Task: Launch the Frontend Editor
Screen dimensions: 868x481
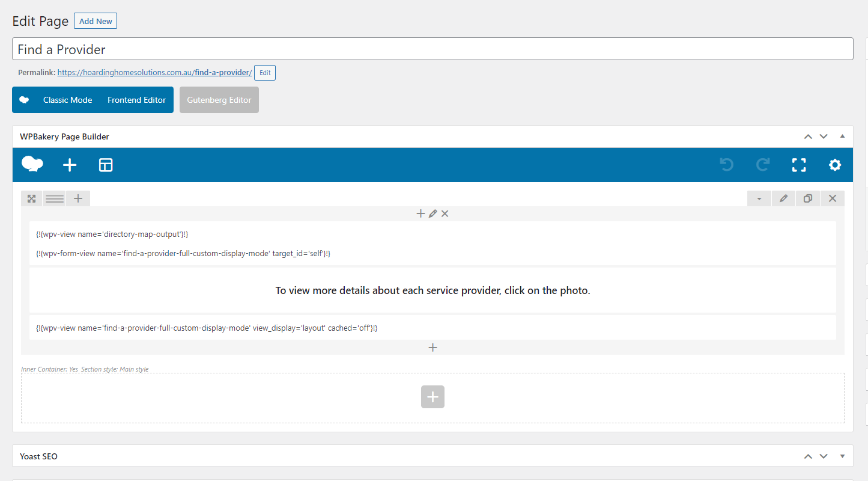Action: coord(136,100)
